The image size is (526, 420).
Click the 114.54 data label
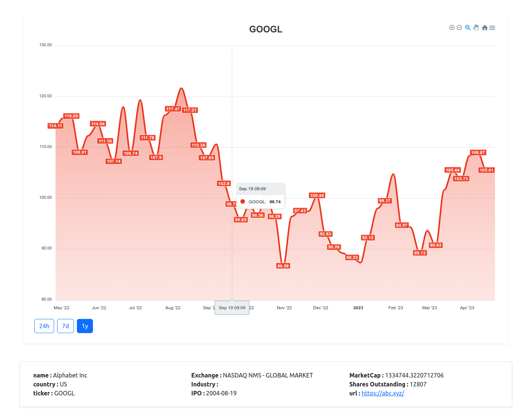tap(98, 124)
